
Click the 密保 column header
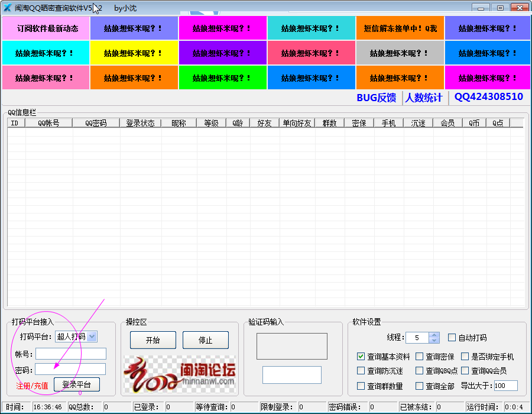[359, 123]
